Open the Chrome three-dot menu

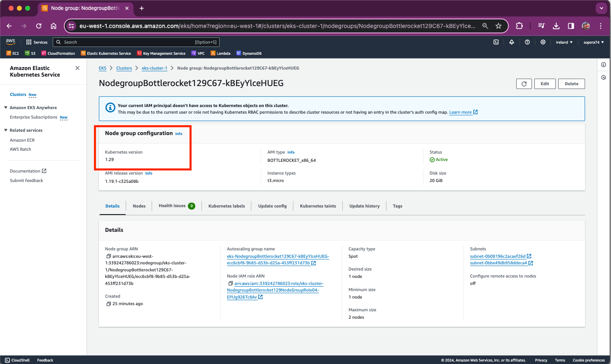click(x=601, y=26)
